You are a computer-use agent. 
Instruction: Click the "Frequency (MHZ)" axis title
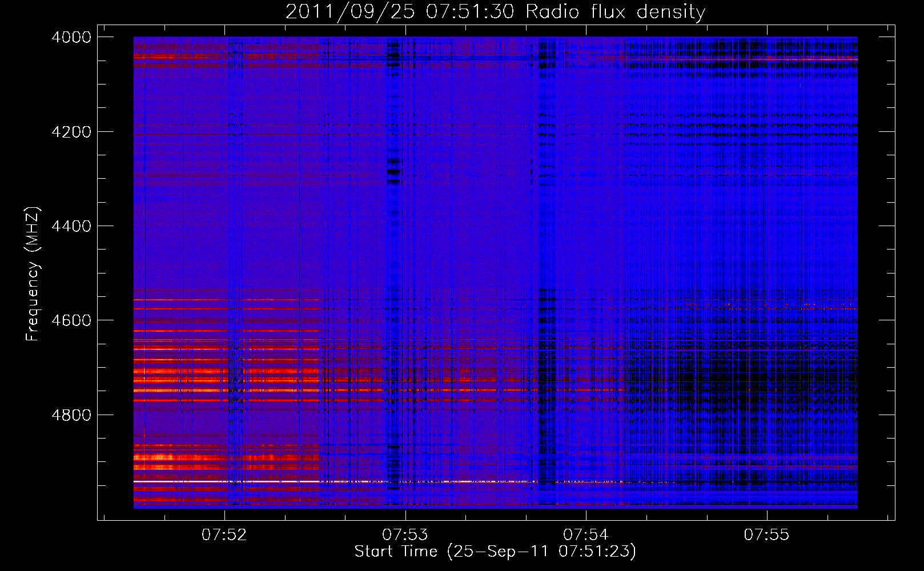(x=33, y=274)
